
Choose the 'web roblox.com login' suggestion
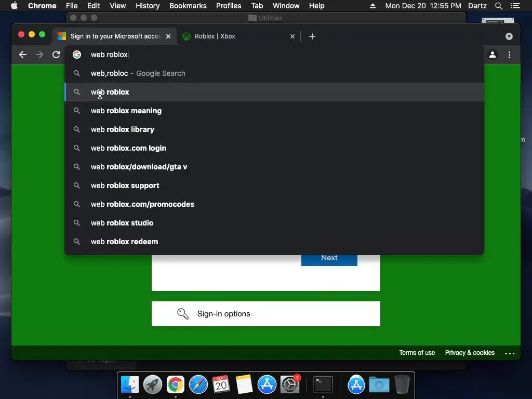coord(274,148)
